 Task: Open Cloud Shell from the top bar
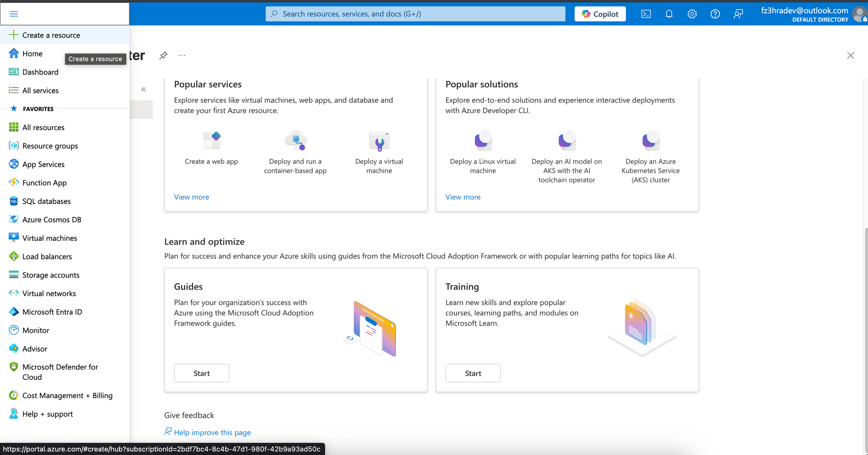[x=646, y=14]
